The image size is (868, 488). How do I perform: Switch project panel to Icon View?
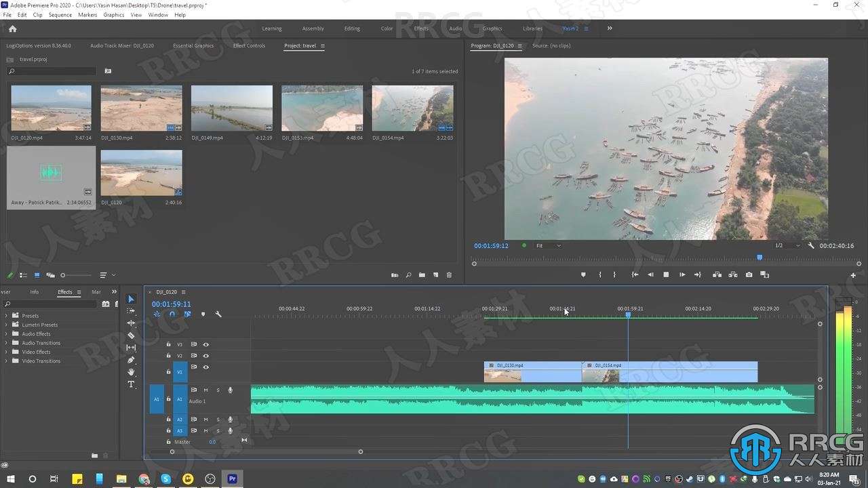click(37, 275)
